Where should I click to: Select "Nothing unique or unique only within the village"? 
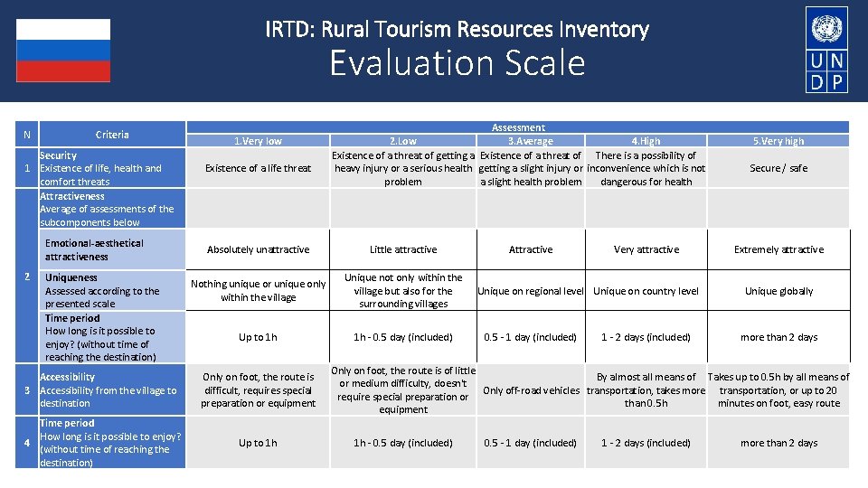258,290
